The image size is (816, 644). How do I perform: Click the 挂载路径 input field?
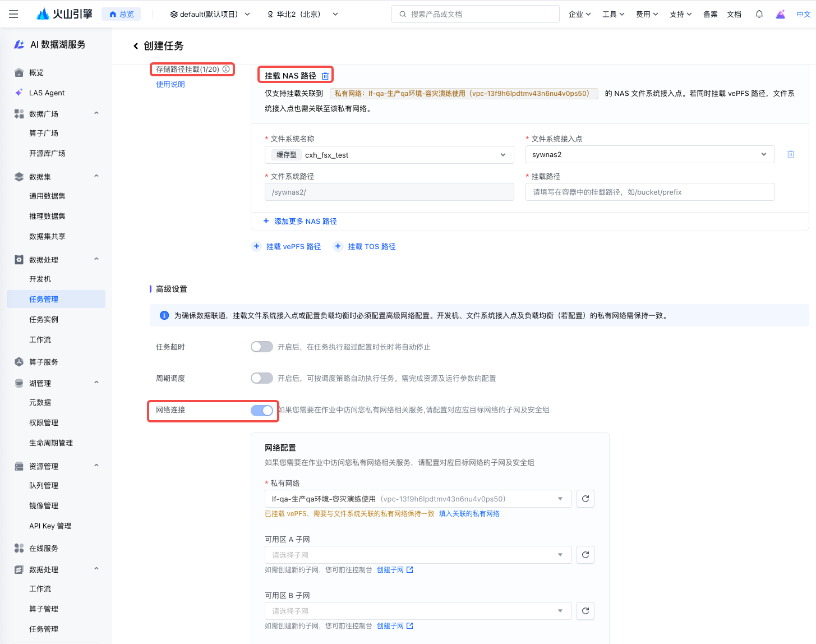649,192
